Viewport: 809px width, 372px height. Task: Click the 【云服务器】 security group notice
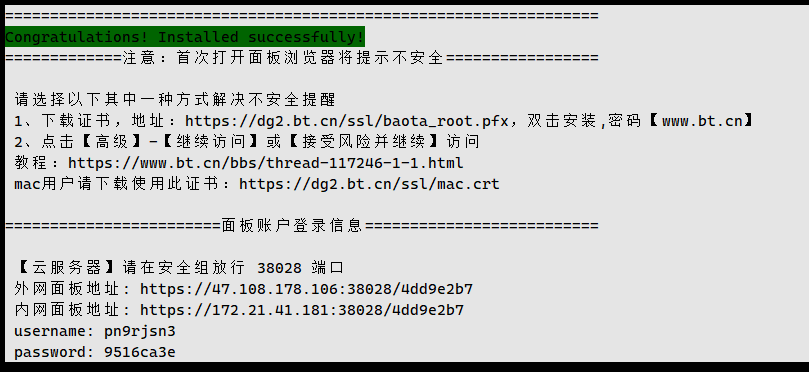pyautogui.click(x=179, y=268)
